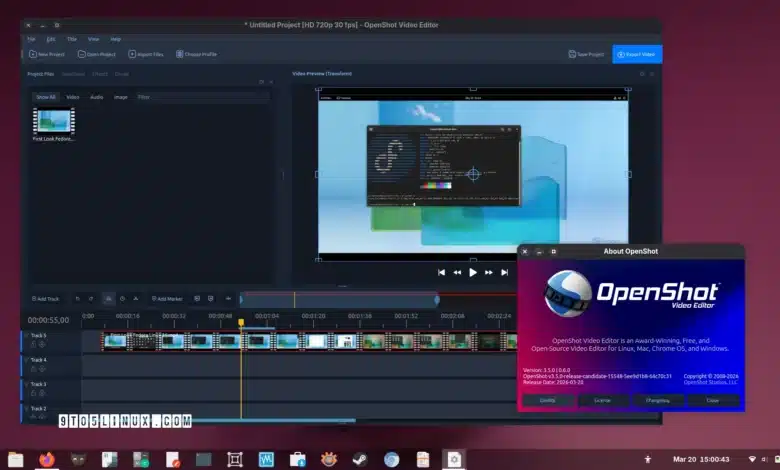Click the right zoom slider handle
Image resolution: width=780 pixels, height=470 pixels.
point(437,300)
